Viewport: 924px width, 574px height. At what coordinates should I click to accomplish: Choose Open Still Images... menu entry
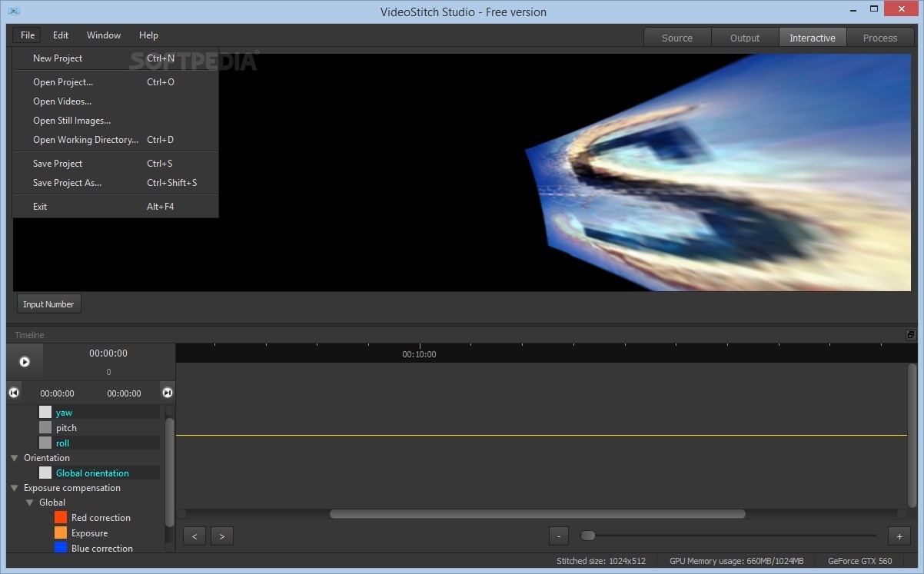tap(115, 121)
